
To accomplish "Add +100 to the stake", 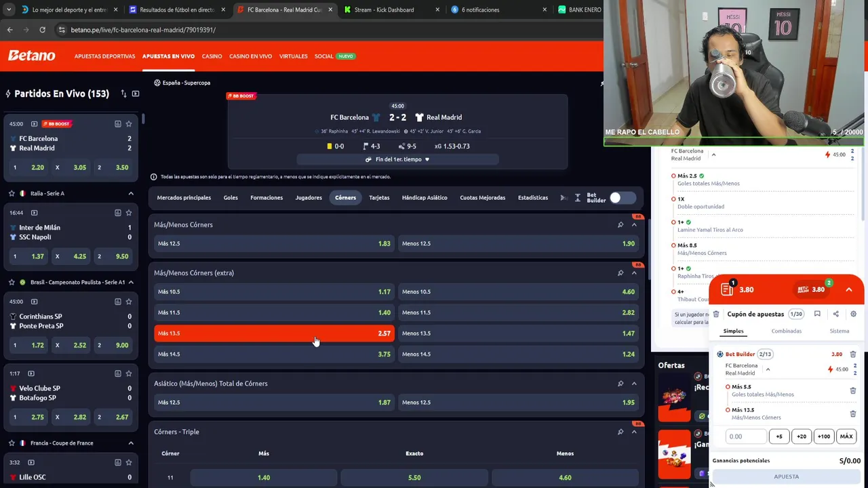I will [x=824, y=436].
